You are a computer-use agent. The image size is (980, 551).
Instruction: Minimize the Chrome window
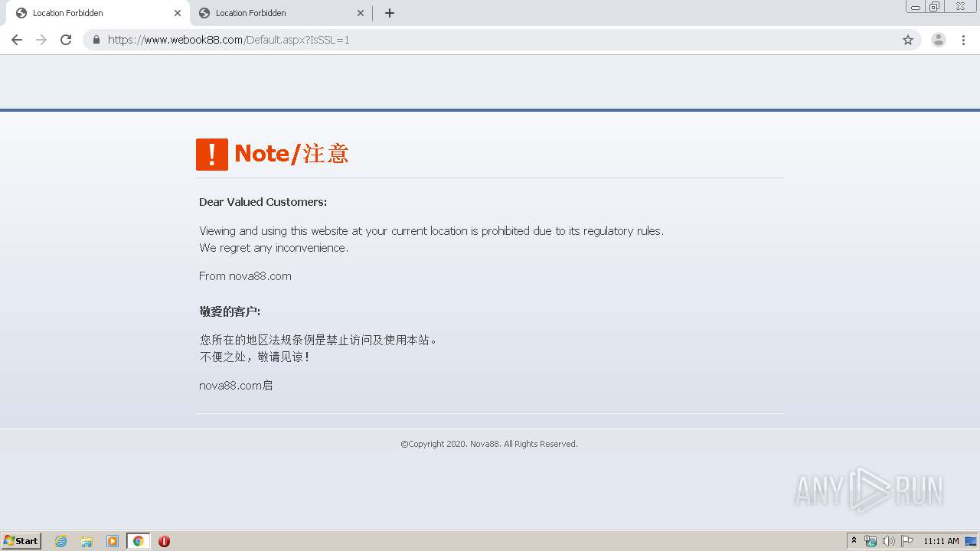pos(916,7)
